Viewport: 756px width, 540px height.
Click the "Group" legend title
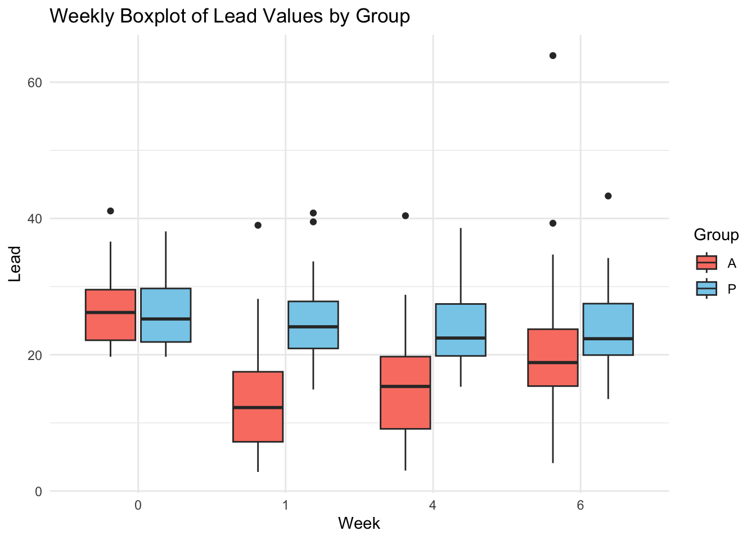pos(716,235)
